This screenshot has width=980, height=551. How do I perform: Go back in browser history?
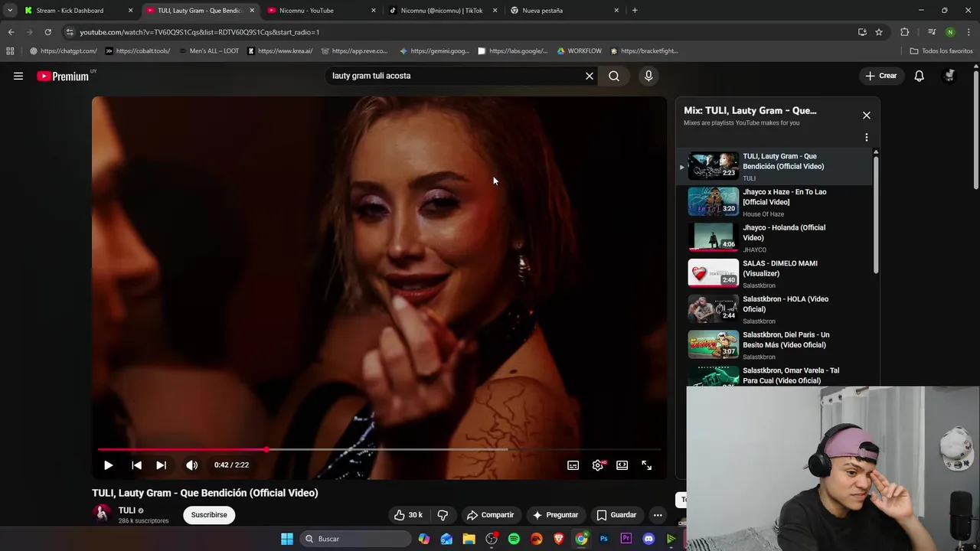[11, 32]
